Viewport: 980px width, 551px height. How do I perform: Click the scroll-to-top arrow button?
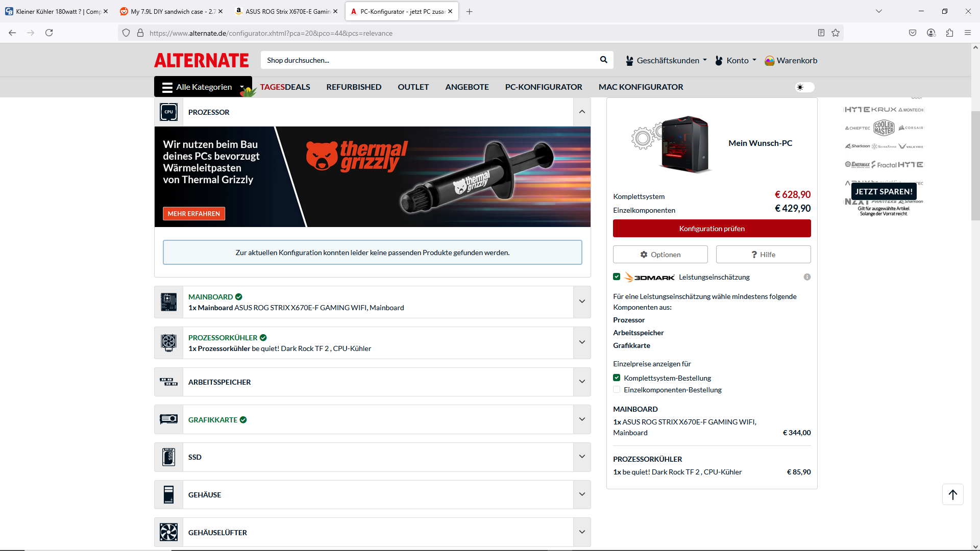[952, 494]
